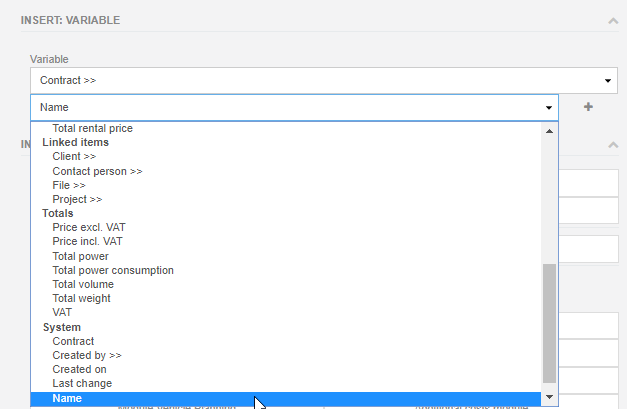Collapse the Insert: Variable section

(x=613, y=21)
